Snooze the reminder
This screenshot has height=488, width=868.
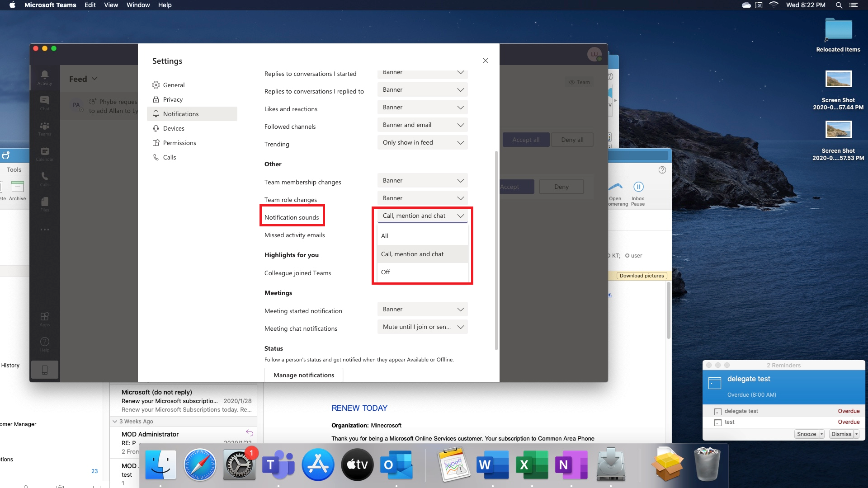click(807, 434)
